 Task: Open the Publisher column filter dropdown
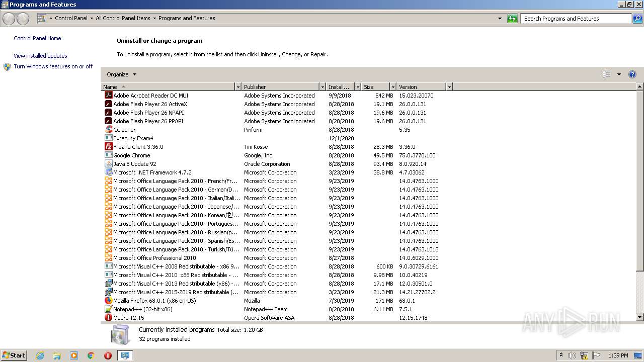323,87
